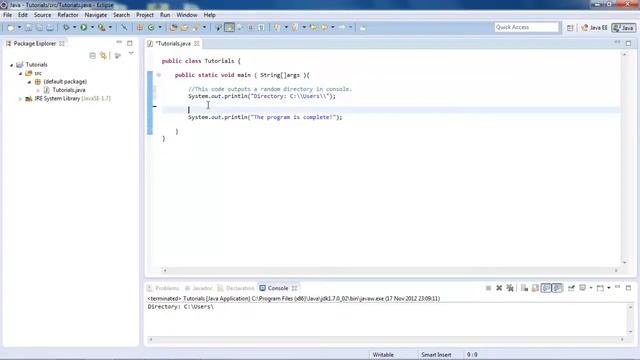This screenshot has width=640, height=360.
Task: Open dropdown arrow next to Run icon
Action: [92, 27]
